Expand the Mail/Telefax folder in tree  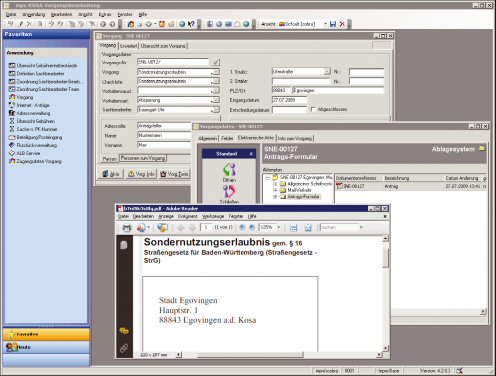pos(275,190)
